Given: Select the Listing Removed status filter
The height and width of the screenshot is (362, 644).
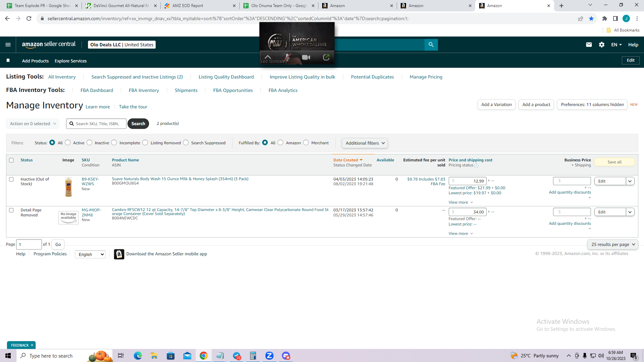Looking at the screenshot, I should [145, 143].
